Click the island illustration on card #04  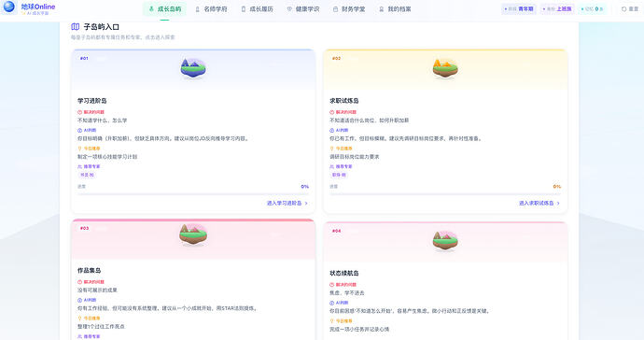445,240
